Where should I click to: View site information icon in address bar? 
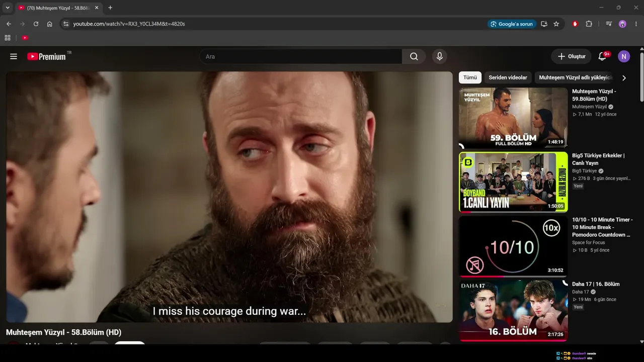65,24
